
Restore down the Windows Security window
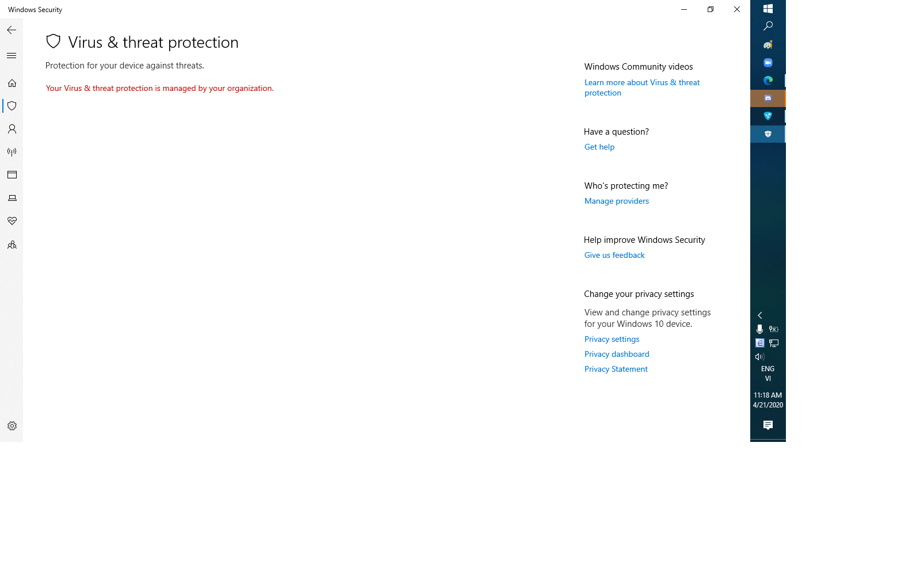711,9
